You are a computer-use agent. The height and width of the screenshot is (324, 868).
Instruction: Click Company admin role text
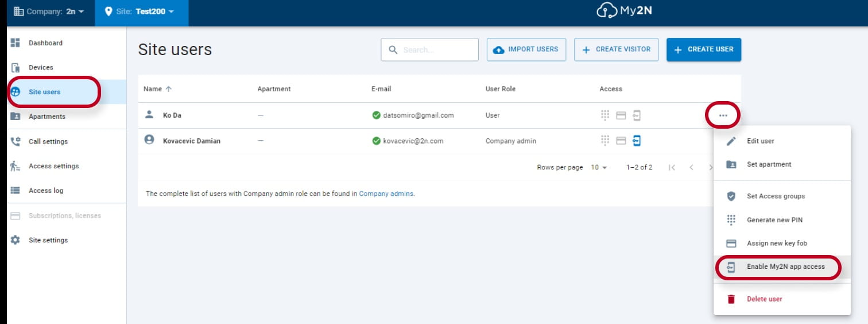pos(511,141)
